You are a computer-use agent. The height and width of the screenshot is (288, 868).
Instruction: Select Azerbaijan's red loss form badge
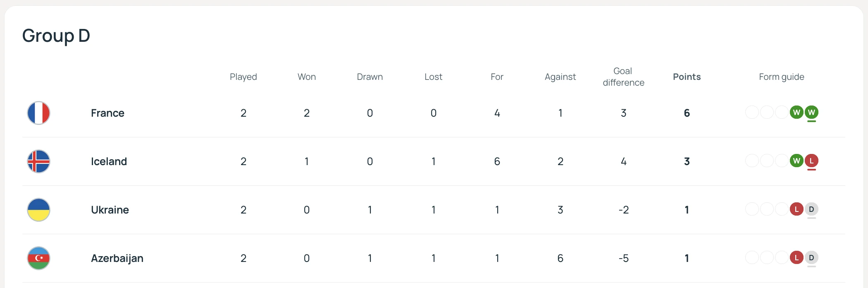tap(796, 257)
